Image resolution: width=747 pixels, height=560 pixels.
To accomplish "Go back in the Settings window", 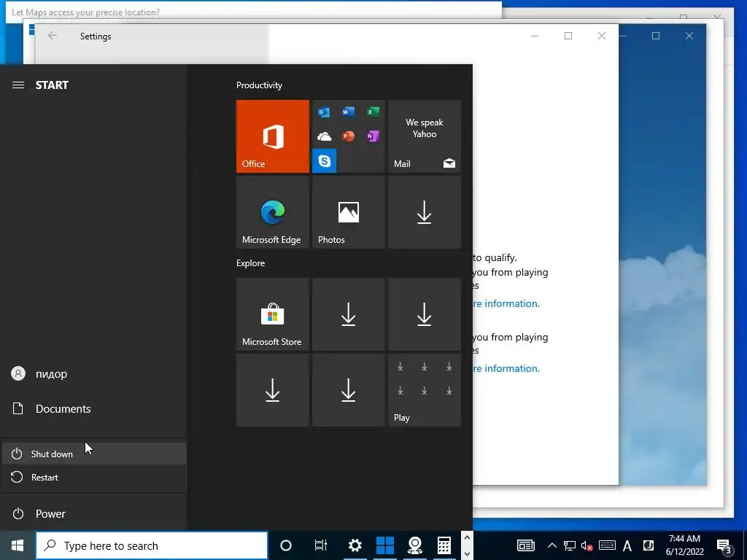I will (53, 36).
